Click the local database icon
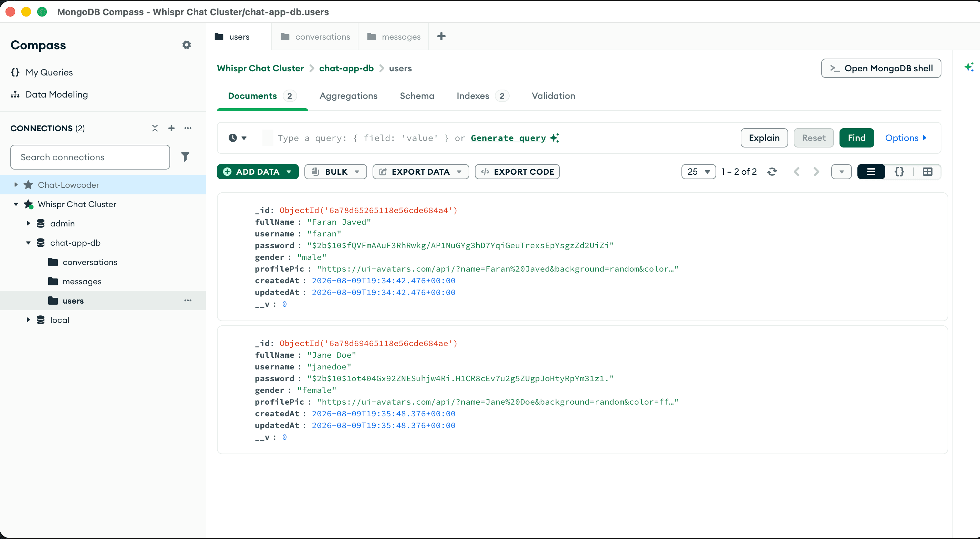Screen dimensions: 980x539 click(41, 320)
